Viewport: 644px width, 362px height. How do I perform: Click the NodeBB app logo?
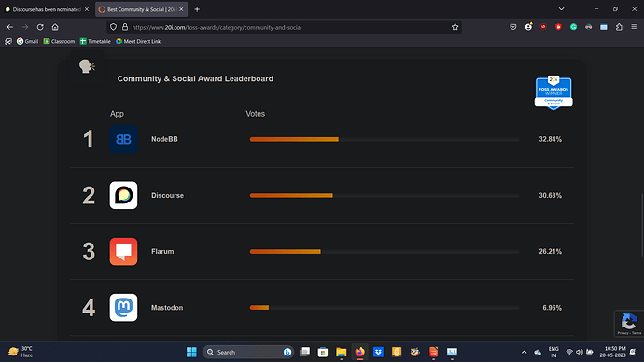(123, 139)
